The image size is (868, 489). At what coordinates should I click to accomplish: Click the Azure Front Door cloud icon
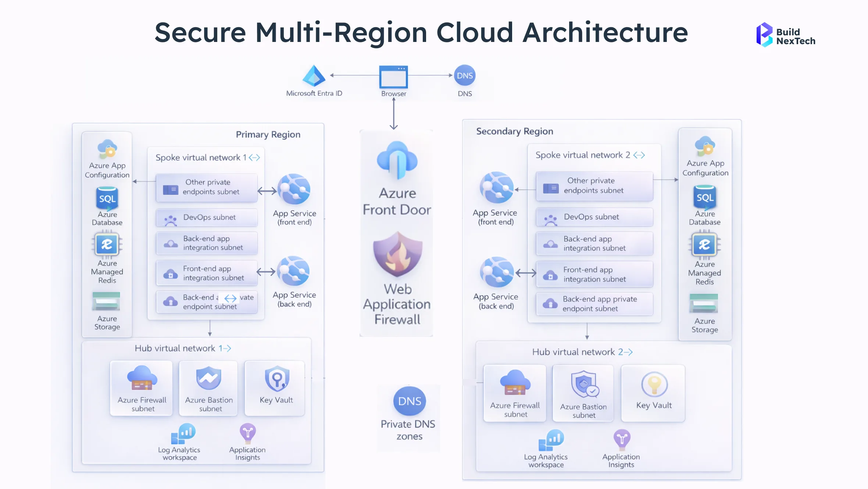click(x=397, y=159)
